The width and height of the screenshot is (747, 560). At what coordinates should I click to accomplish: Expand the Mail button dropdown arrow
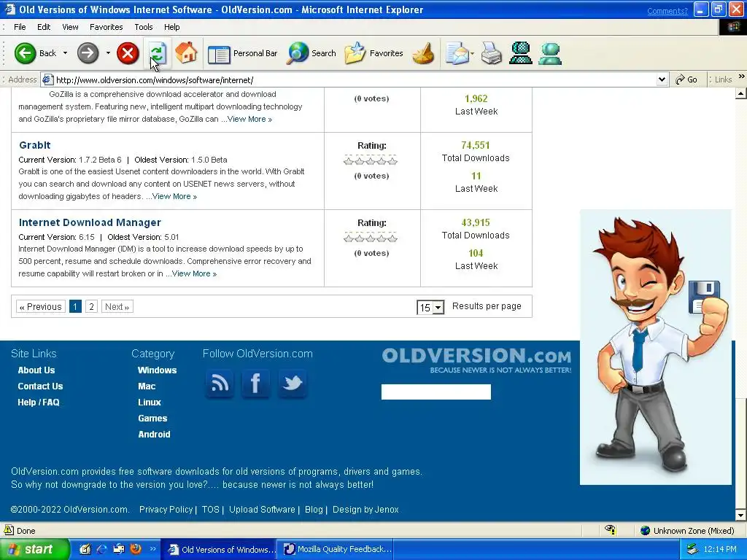point(472,53)
